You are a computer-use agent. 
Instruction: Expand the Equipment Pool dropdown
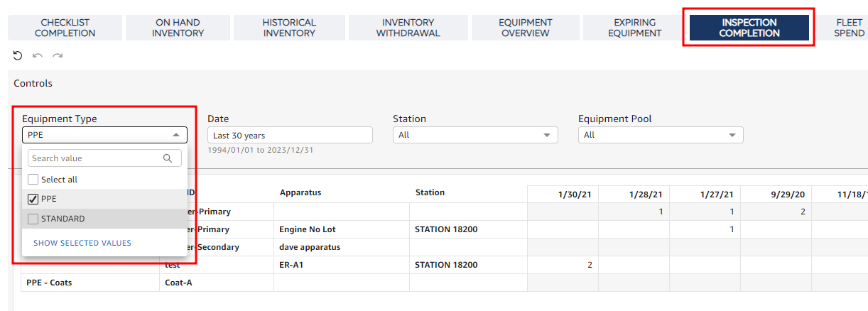click(x=661, y=135)
